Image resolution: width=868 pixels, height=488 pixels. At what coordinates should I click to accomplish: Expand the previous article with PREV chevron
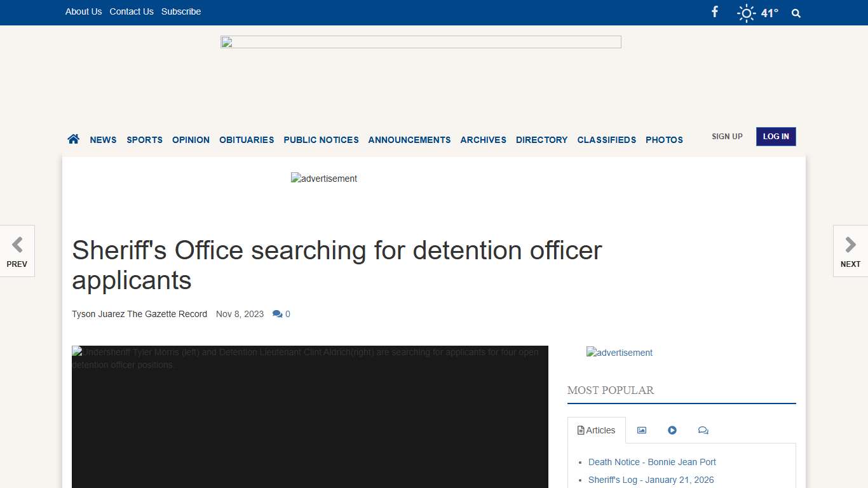17,251
